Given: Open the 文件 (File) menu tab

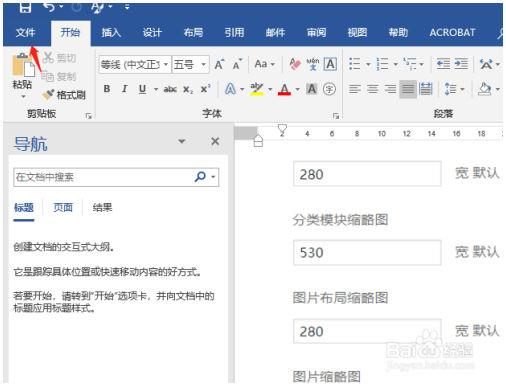Looking at the screenshot, I should tap(25, 32).
